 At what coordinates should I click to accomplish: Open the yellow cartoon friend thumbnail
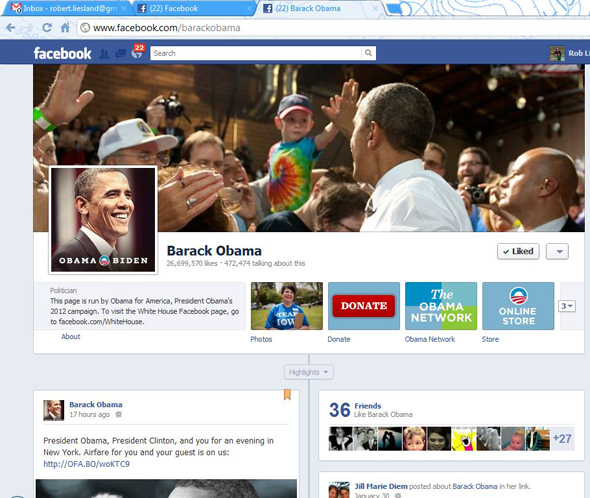464,439
